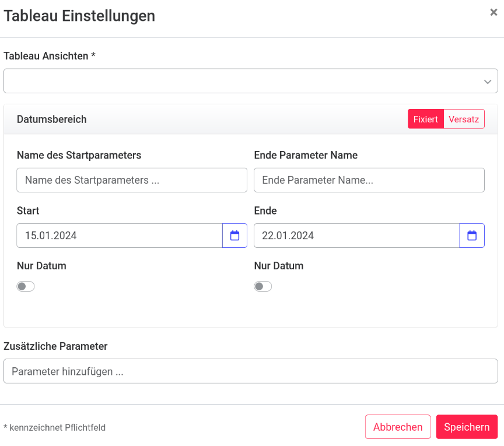Click the Zusätzliche Parameter label

(56, 346)
